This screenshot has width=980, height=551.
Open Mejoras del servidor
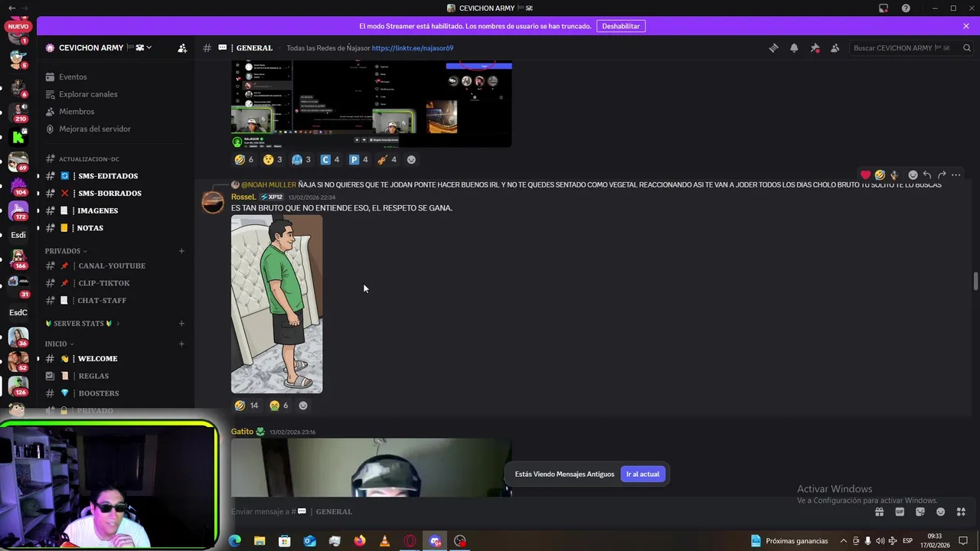[95, 129]
